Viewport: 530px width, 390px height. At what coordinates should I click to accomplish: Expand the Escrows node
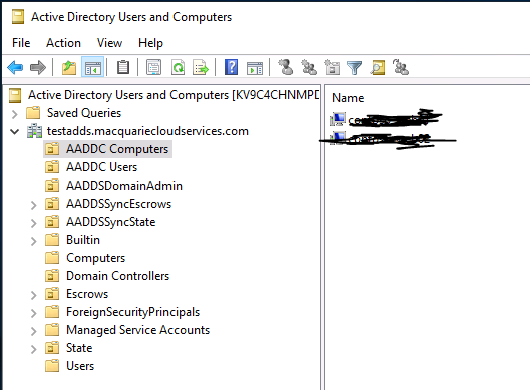[x=33, y=295]
